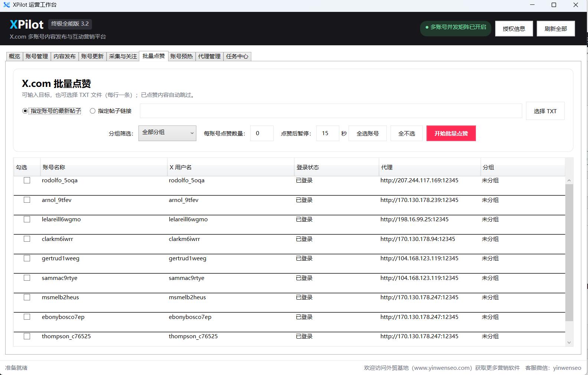Sort by the 账号名称 column header
The image size is (588, 375).
tap(104, 167)
